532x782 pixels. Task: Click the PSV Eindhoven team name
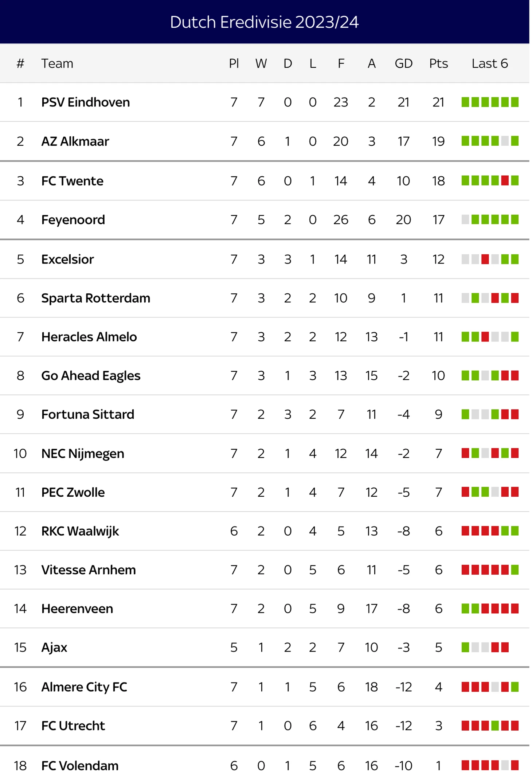[85, 102]
